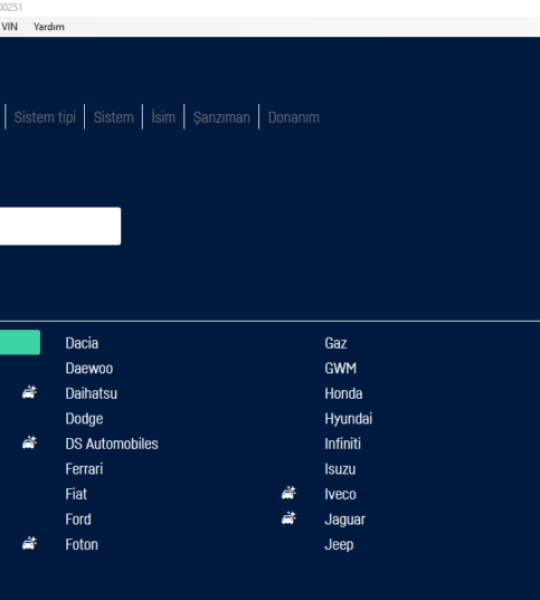This screenshot has height=600, width=540.
Task: Choose the Infiniti brand
Action: (x=343, y=444)
